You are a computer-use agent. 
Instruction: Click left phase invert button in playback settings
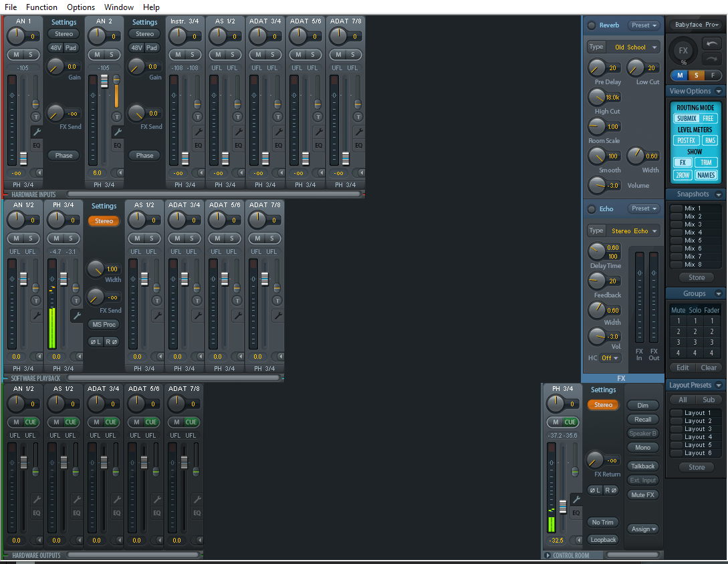tap(96, 341)
